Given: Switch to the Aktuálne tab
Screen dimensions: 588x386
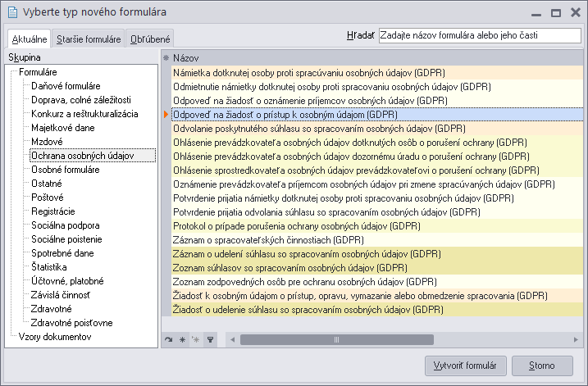Looking at the screenshot, I should (30, 39).
